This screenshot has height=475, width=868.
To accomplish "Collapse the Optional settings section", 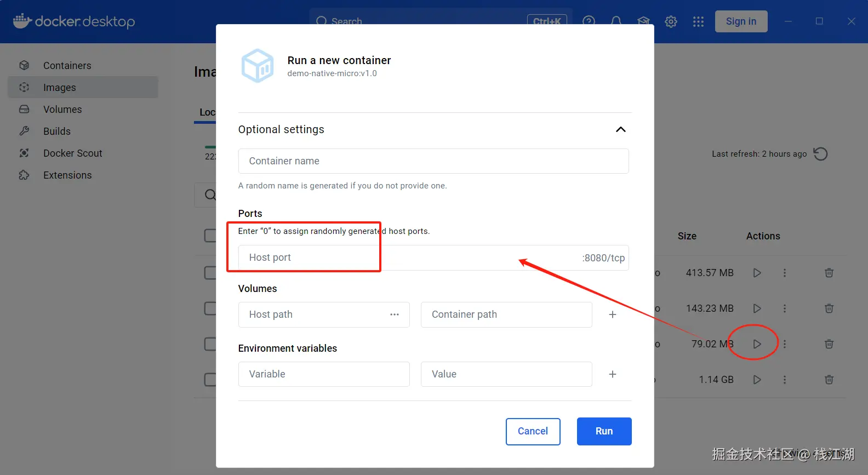I will 620,129.
